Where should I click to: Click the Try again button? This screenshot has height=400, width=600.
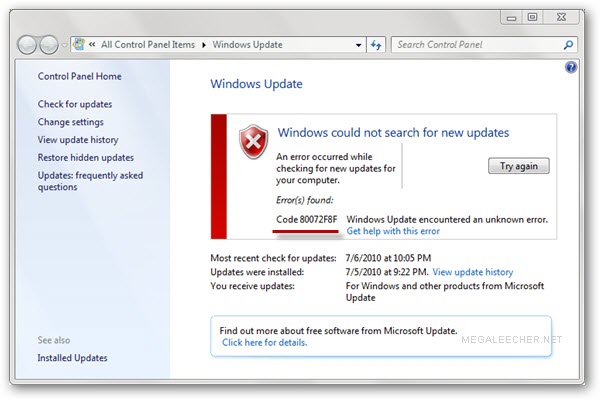click(x=518, y=166)
